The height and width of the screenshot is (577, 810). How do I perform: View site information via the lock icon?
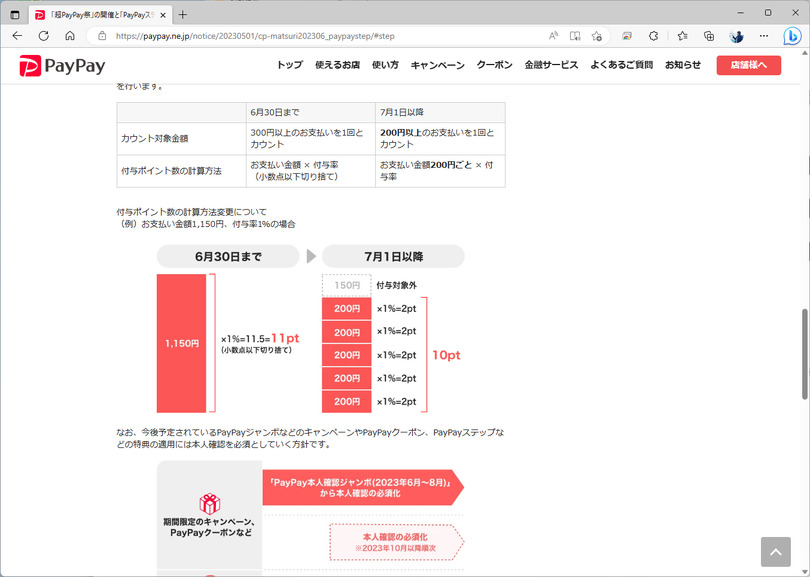pos(102,36)
